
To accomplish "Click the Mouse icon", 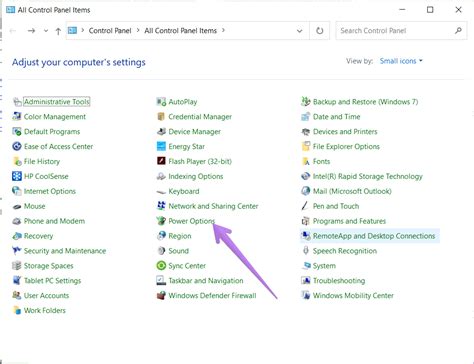I will coord(17,206).
